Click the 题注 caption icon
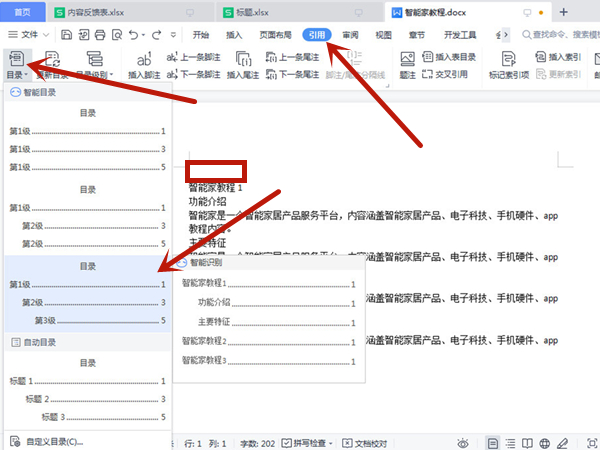Image resolution: width=600 pixels, height=450 pixels. point(408,59)
